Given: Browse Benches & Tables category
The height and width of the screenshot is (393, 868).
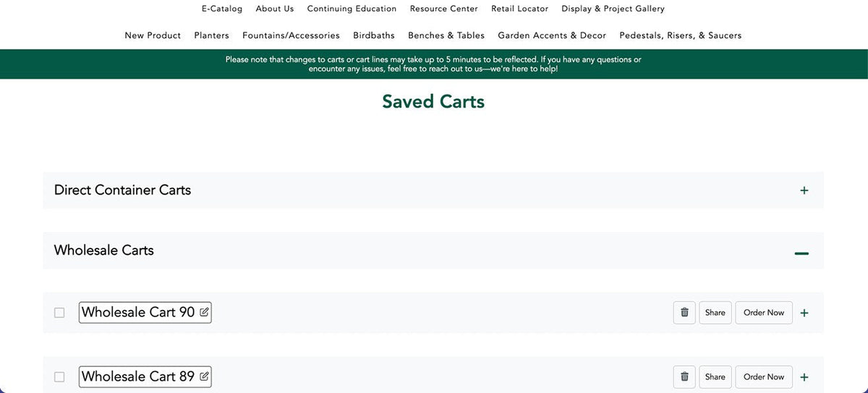Looking at the screenshot, I should [x=446, y=35].
